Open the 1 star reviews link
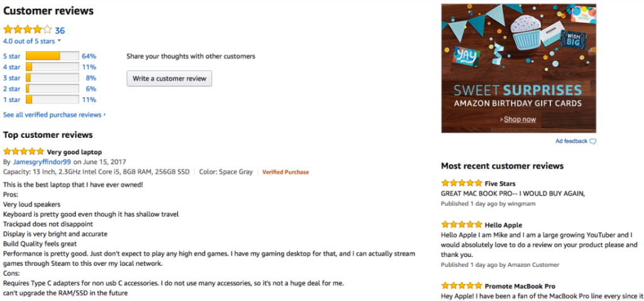The width and height of the screenshot is (644, 301). [x=11, y=99]
